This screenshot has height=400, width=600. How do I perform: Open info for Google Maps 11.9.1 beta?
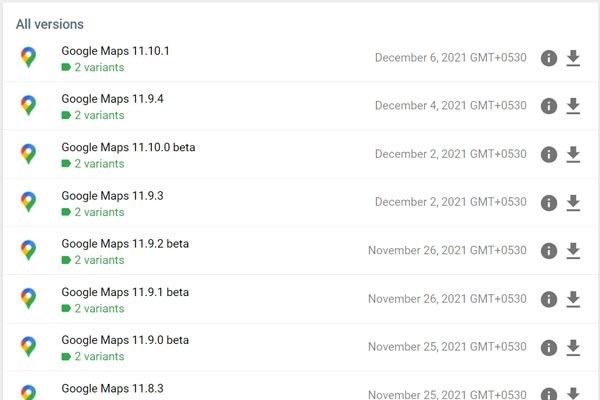[x=549, y=299]
